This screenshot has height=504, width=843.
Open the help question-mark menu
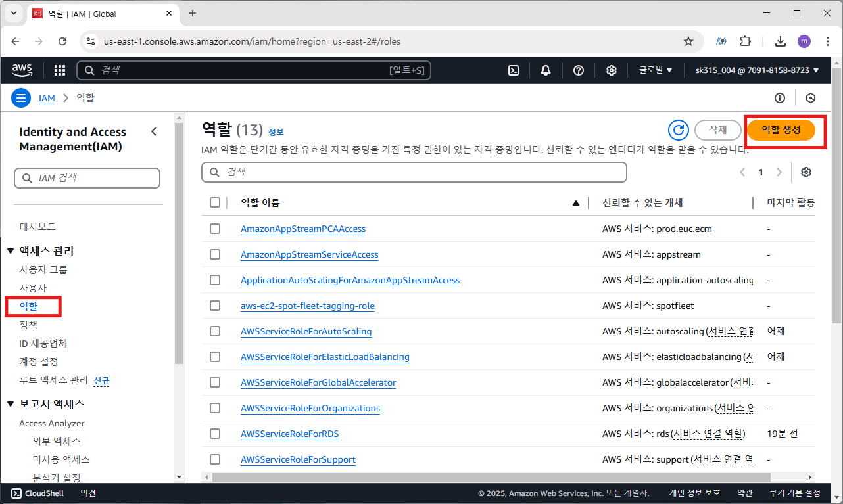(x=579, y=70)
